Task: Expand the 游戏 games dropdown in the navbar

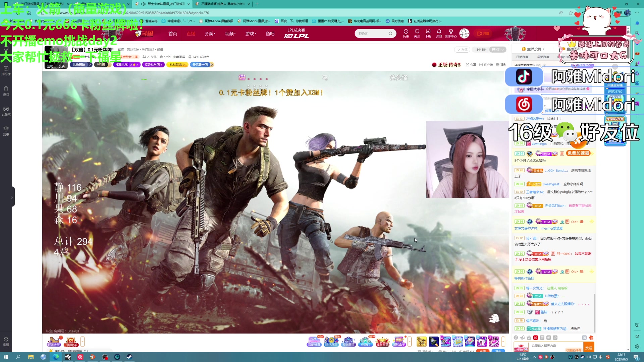Action: tap(250, 34)
